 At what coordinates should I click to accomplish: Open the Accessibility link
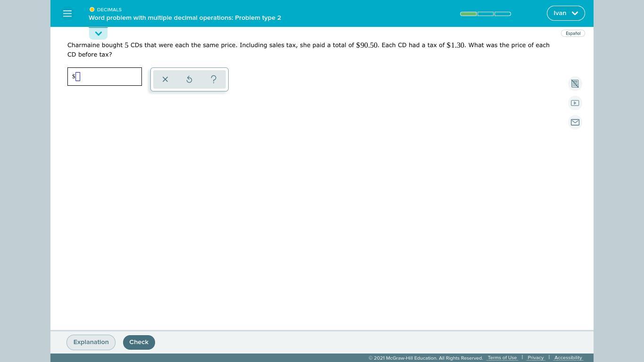coord(568,358)
